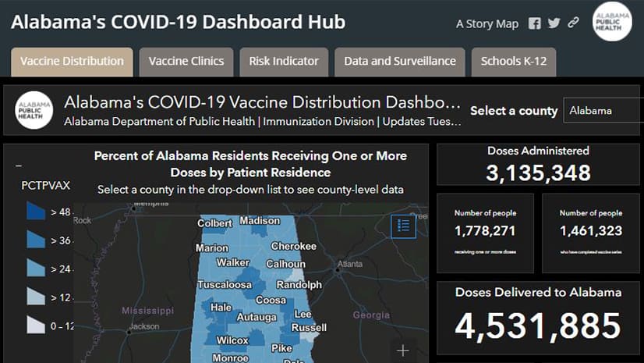The image size is (644, 363).
Task: Copy the story map link icon
Action: tap(573, 22)
